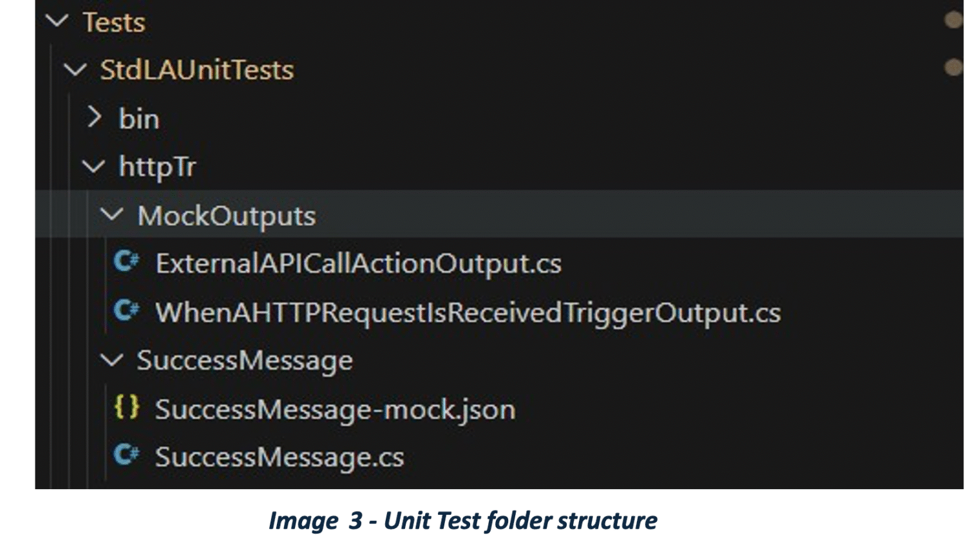Collapse the httpTr folder chevron
The width and height of the screenshot is (966, 560).
94,167
